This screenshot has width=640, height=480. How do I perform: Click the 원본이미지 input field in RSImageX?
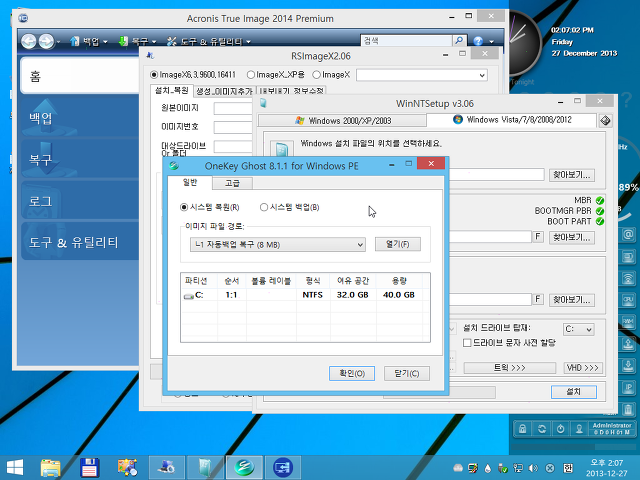click(233, 108)
